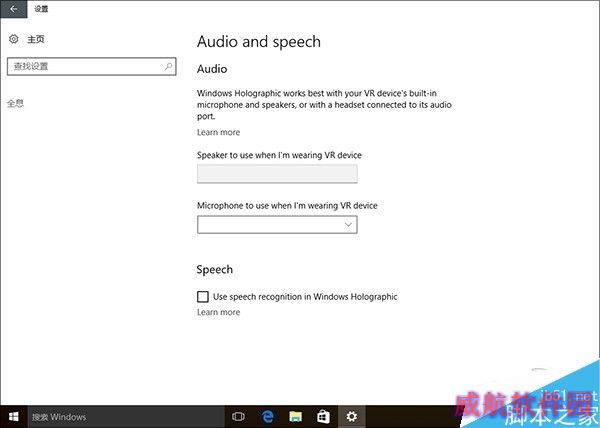The width and height of the screenshot is (600, 428).
Task: Click the Speech section heading
Action: tap(215, 270)
